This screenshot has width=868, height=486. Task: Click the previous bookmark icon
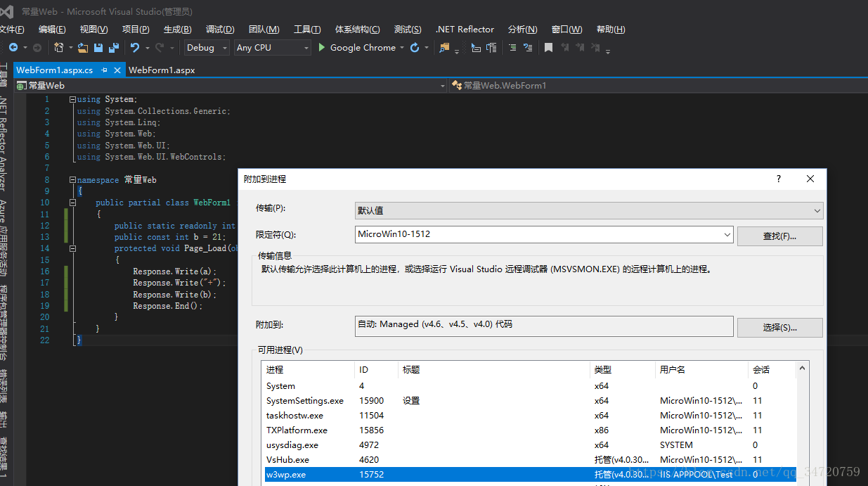pos(565,47)
